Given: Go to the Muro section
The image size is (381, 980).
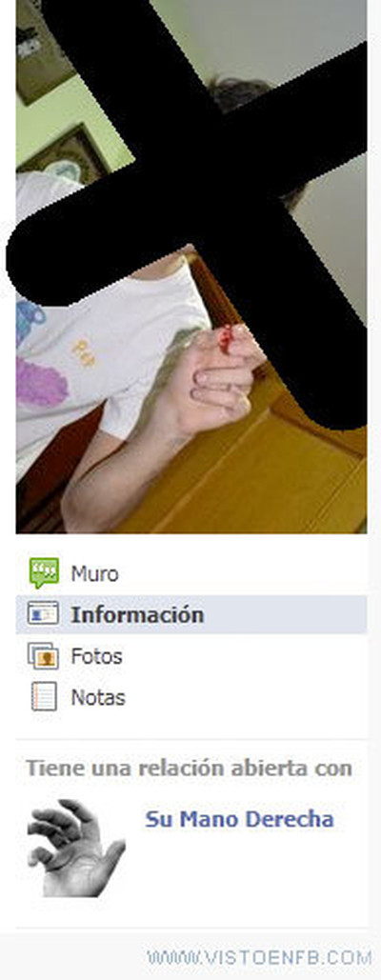Looking at the screenshot, I should 94,573.
